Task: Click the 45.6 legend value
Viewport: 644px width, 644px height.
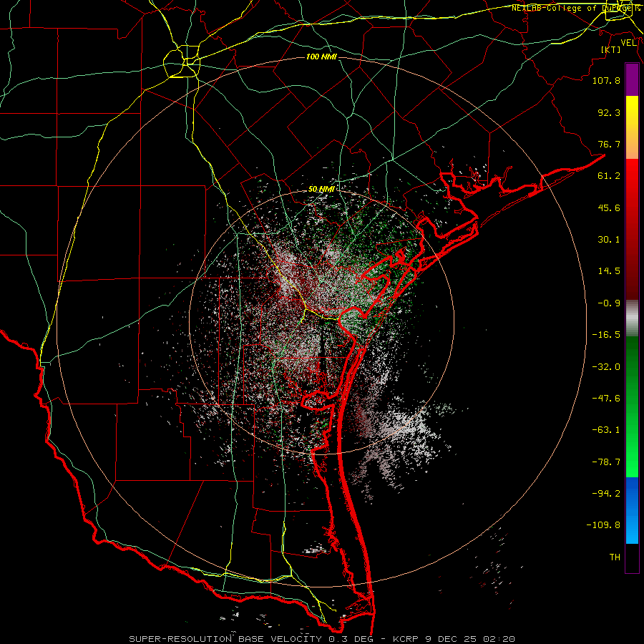Action: pos(609,208)
